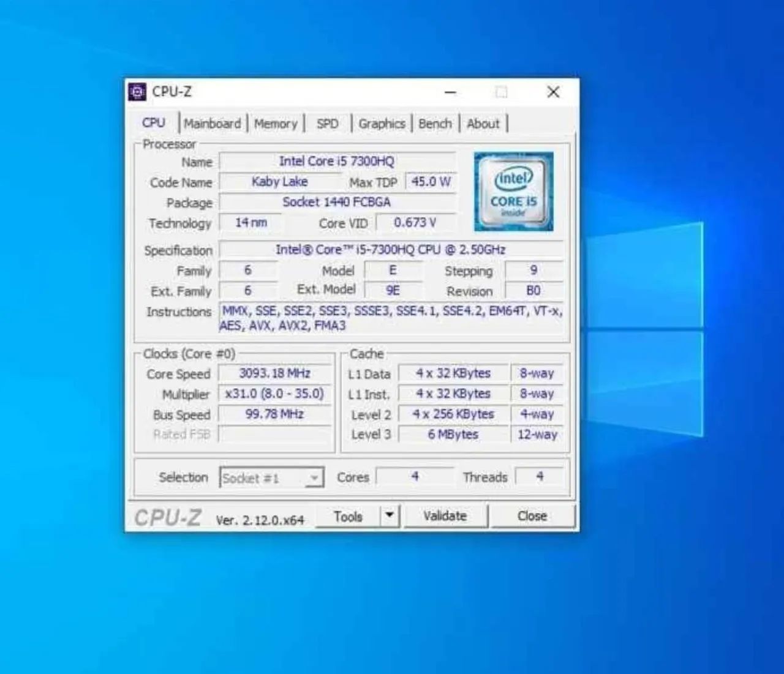
Task: Click the Threads count field
Action: (x=540, y=476)
